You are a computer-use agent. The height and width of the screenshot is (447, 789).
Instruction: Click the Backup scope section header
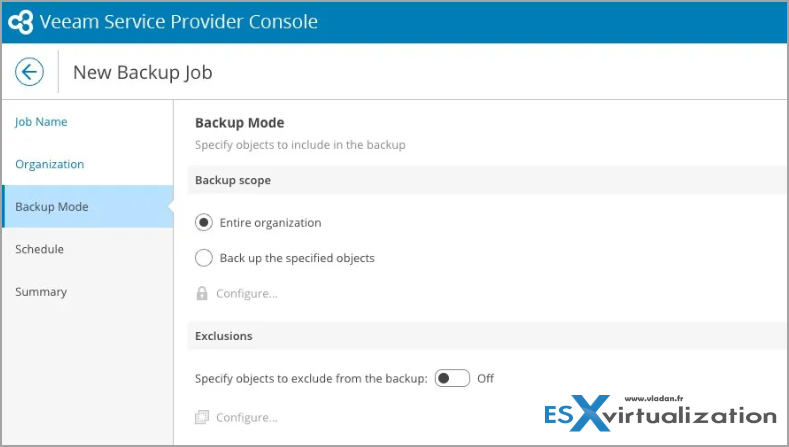(486, 180)
